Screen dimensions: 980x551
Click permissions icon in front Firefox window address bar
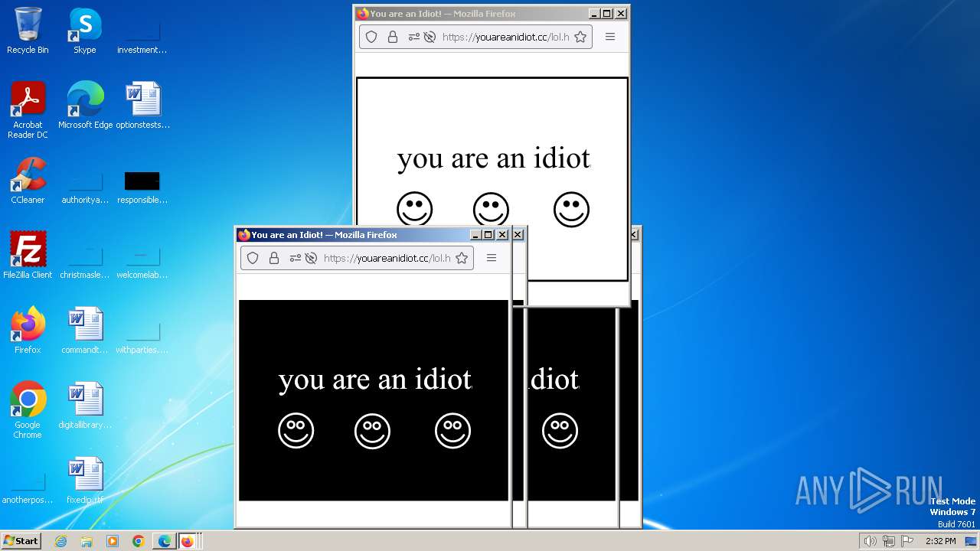point(295,258)
